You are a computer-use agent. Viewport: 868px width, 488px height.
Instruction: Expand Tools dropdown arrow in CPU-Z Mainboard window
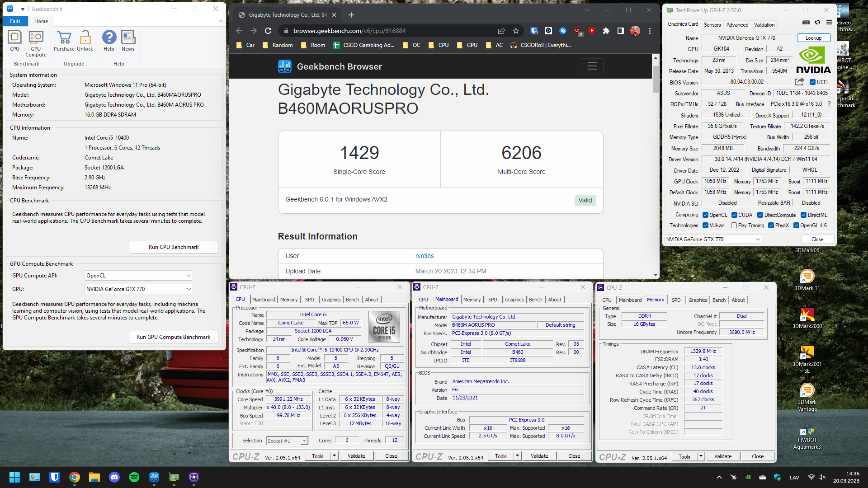click(518, 456)
